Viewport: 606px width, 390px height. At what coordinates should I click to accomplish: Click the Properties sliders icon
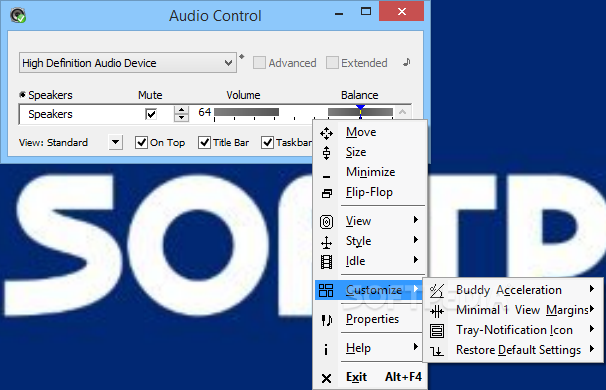327,320
